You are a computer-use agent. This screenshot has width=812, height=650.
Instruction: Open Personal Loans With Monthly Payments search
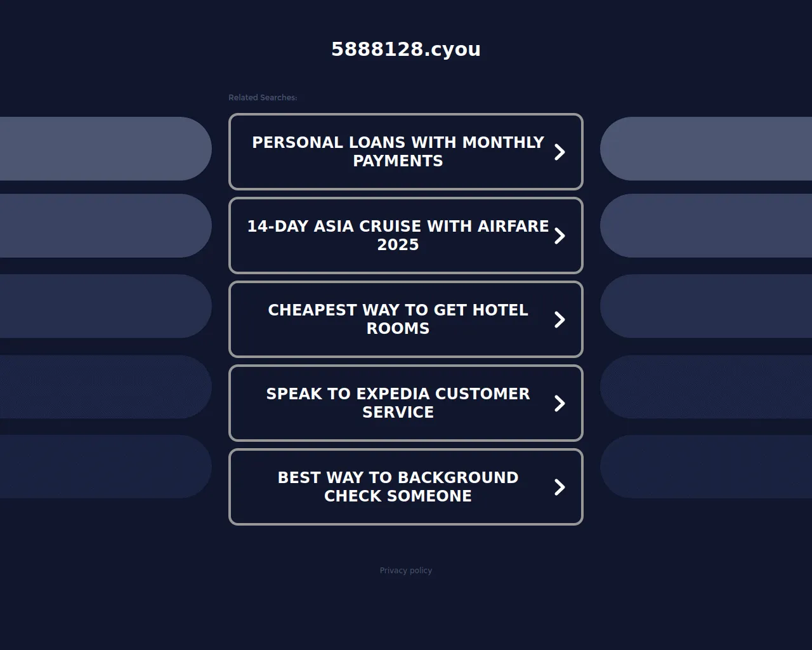(x=398, y=152)
